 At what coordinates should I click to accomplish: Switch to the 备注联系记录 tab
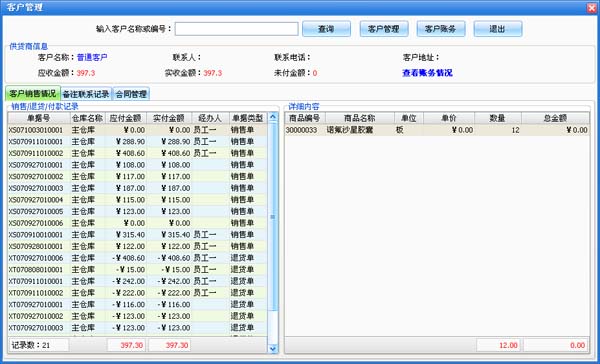[86, 94]
